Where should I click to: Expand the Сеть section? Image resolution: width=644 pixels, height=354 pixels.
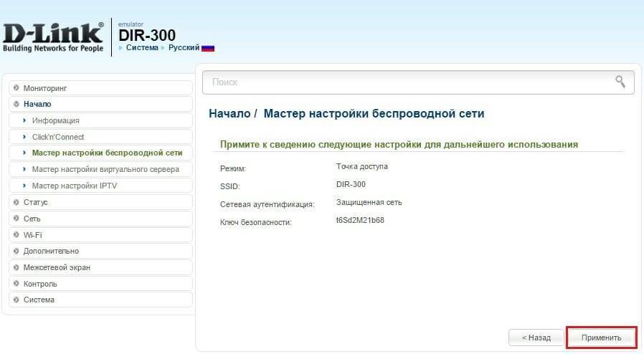coord(100,219)
